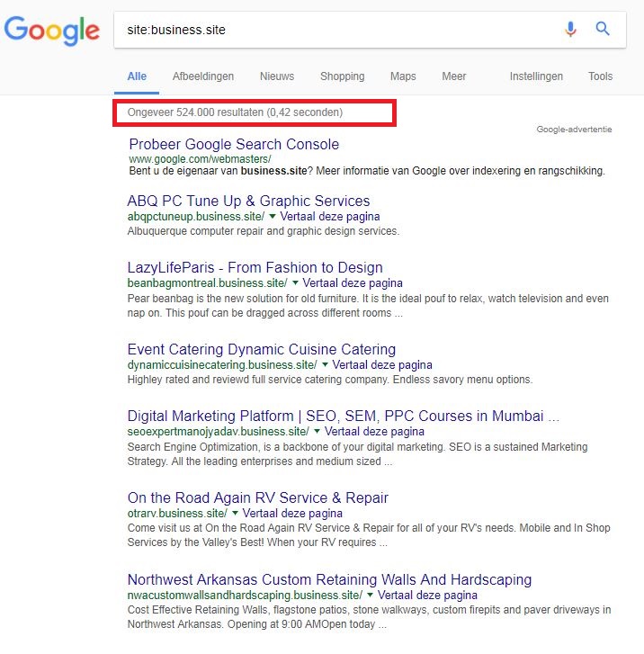Expand dropdown arrow beside abqpctuneup.business.site
The height and width of the screenshot is (654, 644).
point(273,216)
